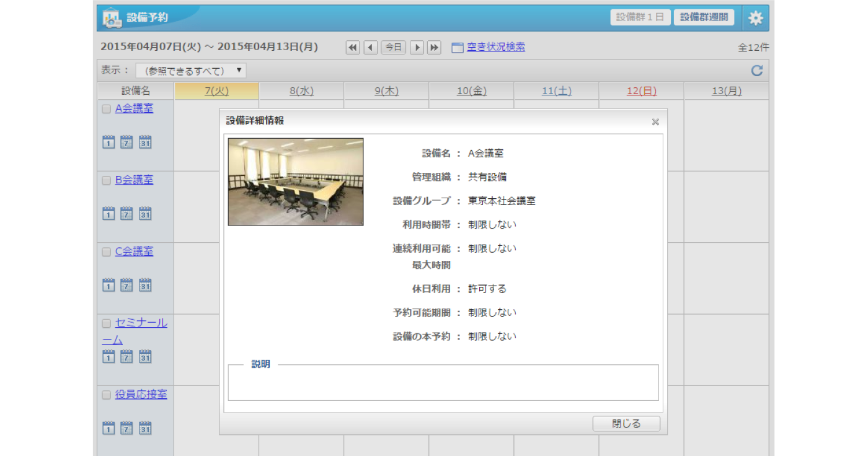Open C会議室 month calendar icon
The height and width of the screenshot is (456, 868).
[145, 284]
